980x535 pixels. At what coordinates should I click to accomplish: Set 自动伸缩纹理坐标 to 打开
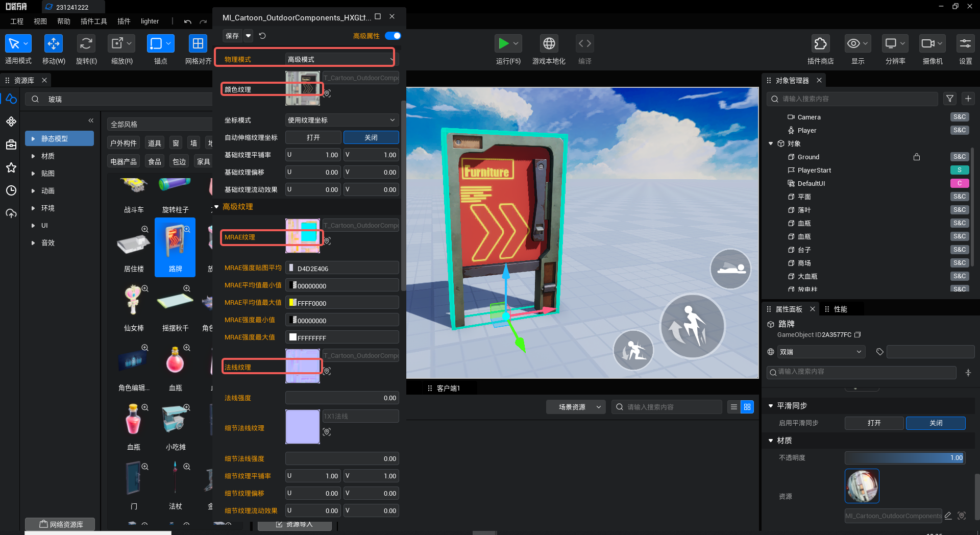[313, 137]
